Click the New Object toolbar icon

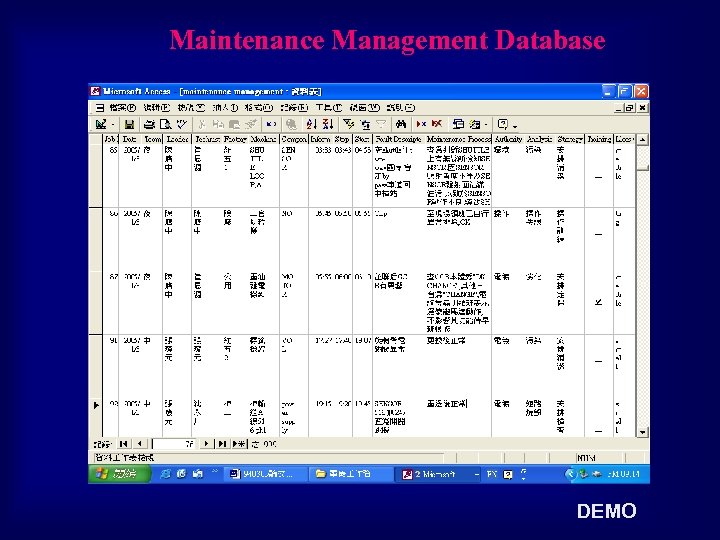pos(474,124)
